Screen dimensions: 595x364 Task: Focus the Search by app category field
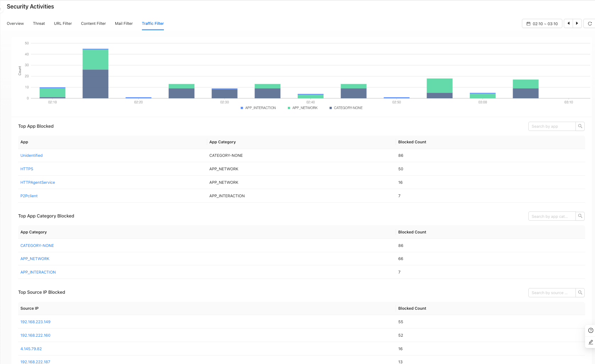pos(552,216)
